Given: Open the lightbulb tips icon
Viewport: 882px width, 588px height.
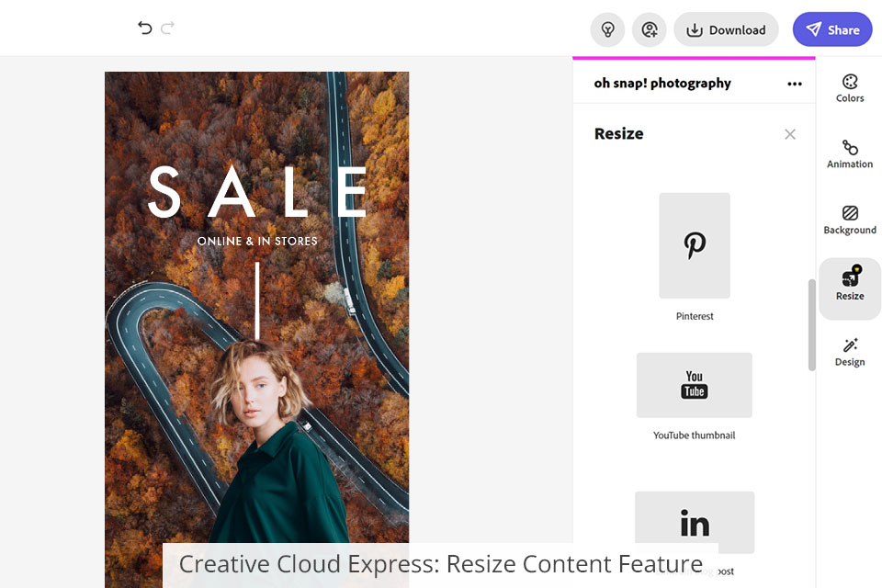Looking at the screenshot, I should [607, 29].
